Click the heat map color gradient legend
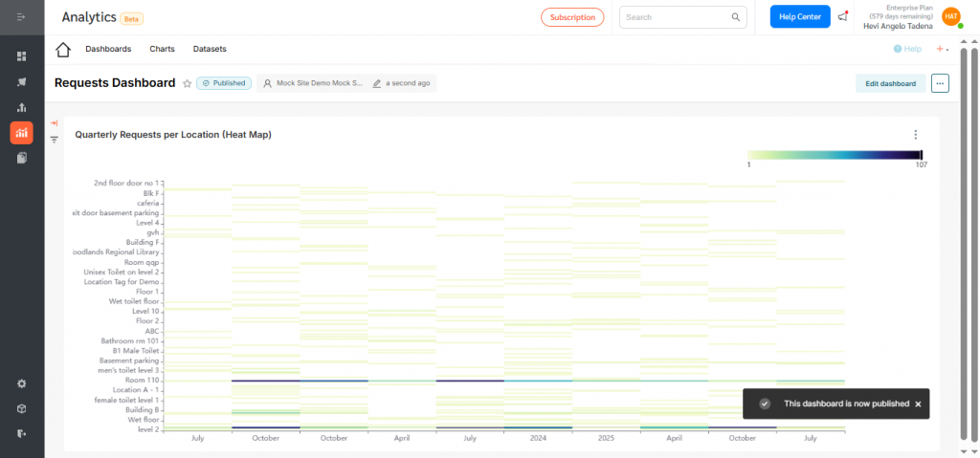The height and width of the screenshot is (458, 980). coord(835,155)
